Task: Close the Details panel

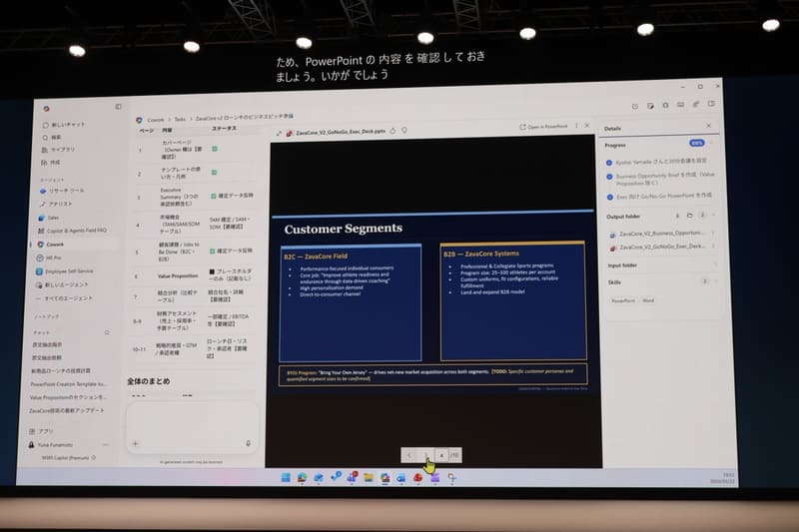Action: tap(709, 126)
